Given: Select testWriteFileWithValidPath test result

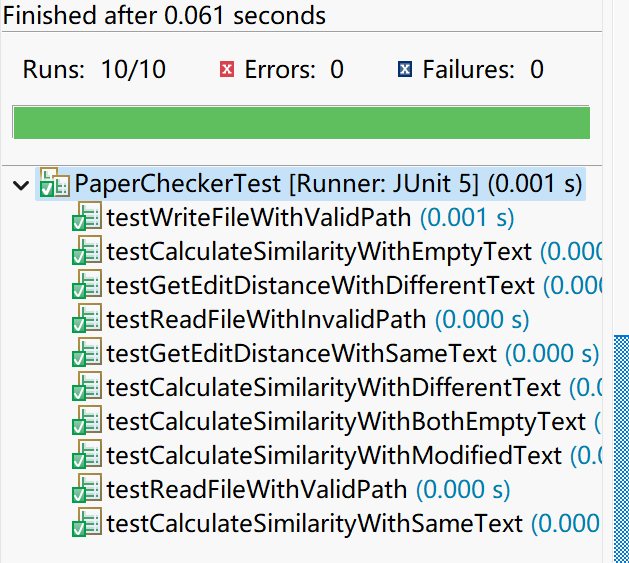Looking at the screenshot, I should click(x=259, y=217).
